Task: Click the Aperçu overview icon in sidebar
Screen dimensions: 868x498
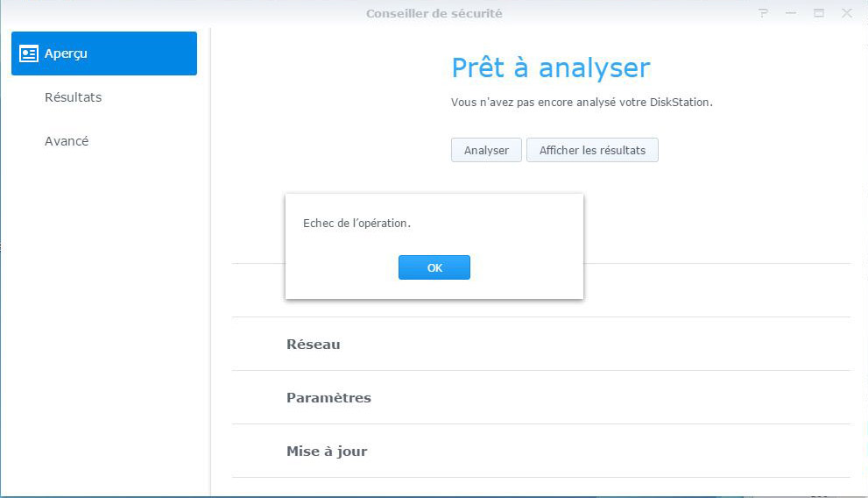Action: click(28, 53)
